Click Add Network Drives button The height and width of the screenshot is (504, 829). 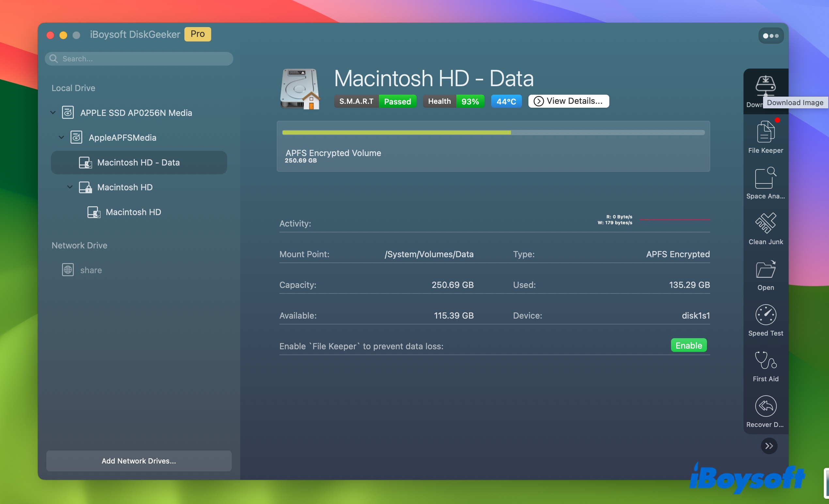[139, 461]
